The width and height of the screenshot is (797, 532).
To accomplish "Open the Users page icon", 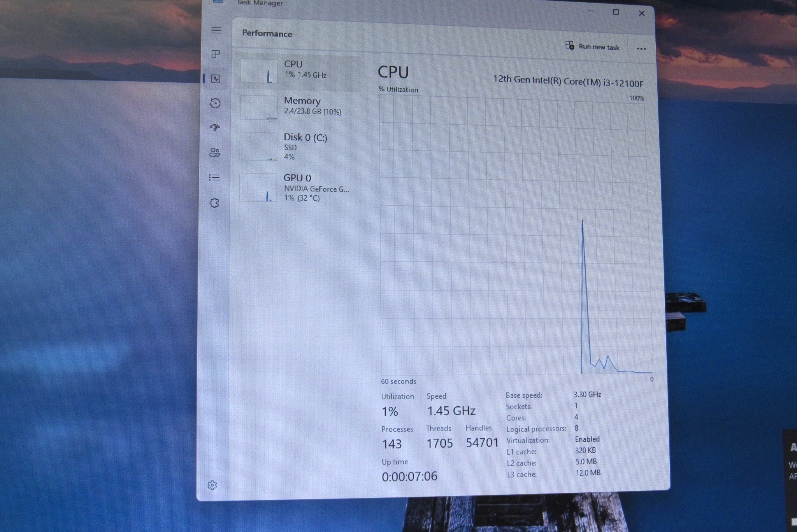I will (x=214, y=152).
